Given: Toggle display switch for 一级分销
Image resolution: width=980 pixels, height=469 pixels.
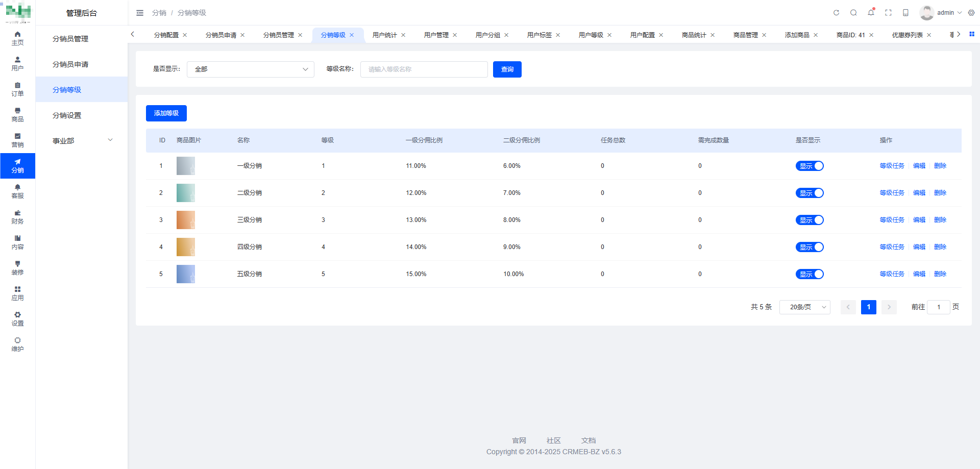Looking at the screenshot, I should 810,166.
